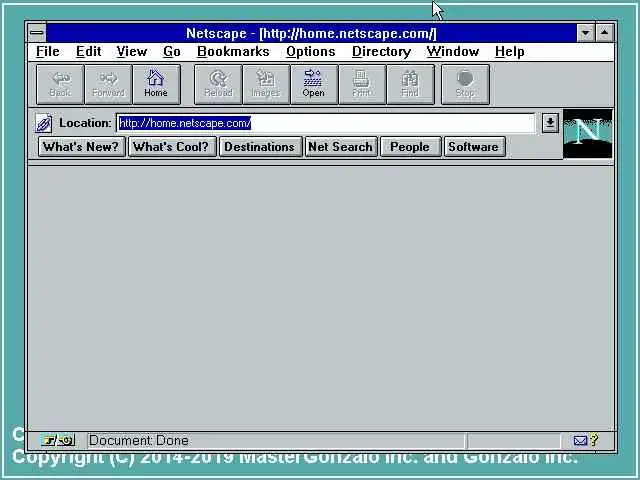Open the File menu

point(48,51)
